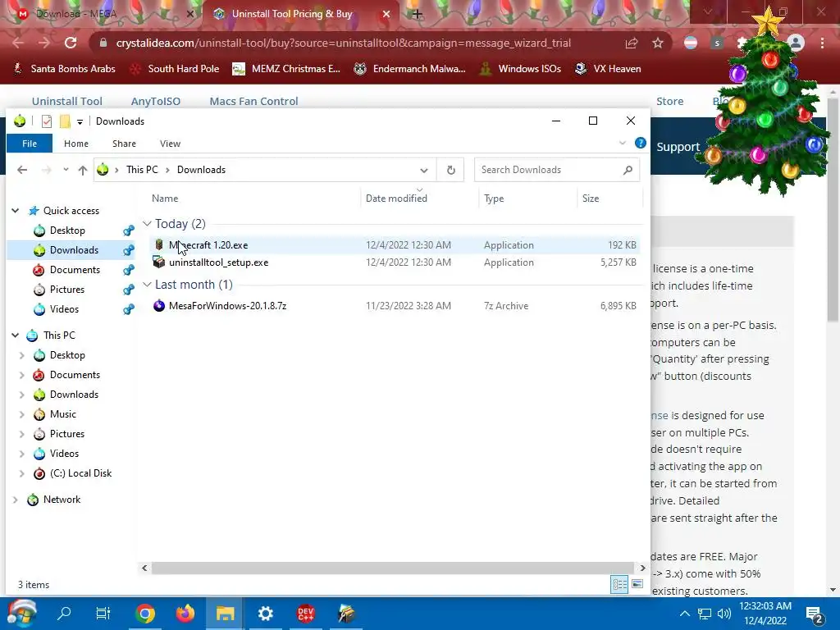Viewport: 840px width, 630px height.
Task: Show hidden tray icons chevron
Action: click(685, 614)
